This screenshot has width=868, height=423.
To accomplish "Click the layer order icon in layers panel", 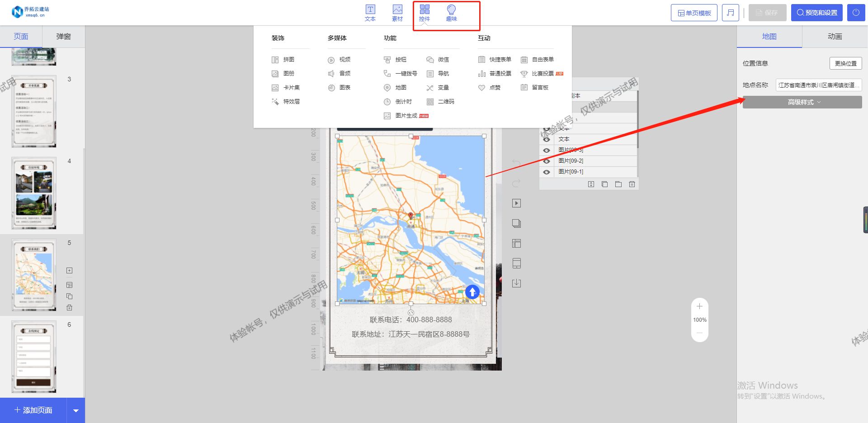I will [591, 184].
